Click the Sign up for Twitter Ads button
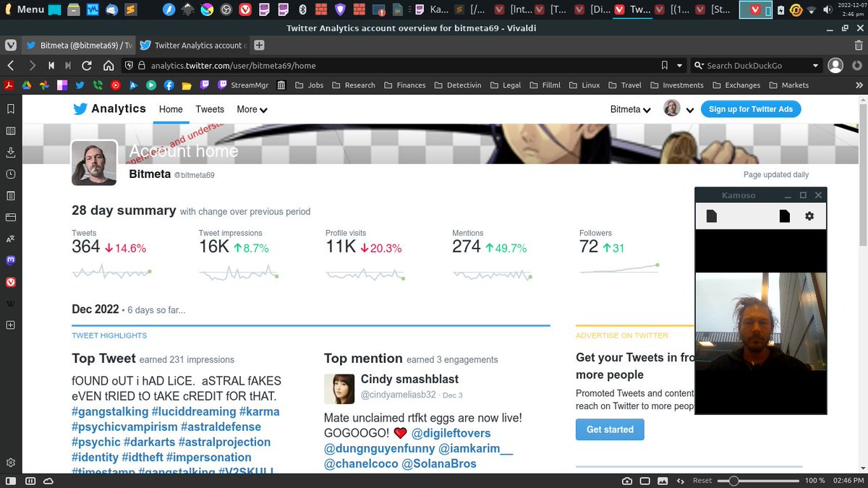Viewport: 868px width, 488px height. click(x=751, y=109)
